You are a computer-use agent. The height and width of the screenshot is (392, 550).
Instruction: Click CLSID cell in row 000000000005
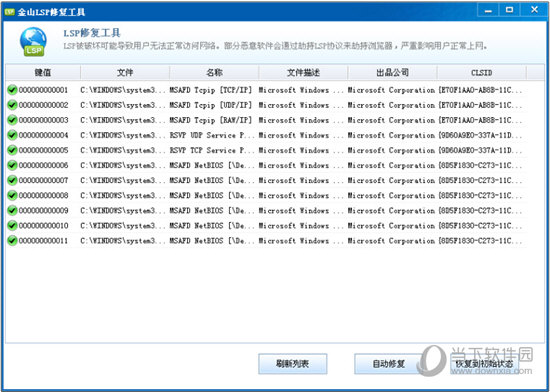[480, 150]
